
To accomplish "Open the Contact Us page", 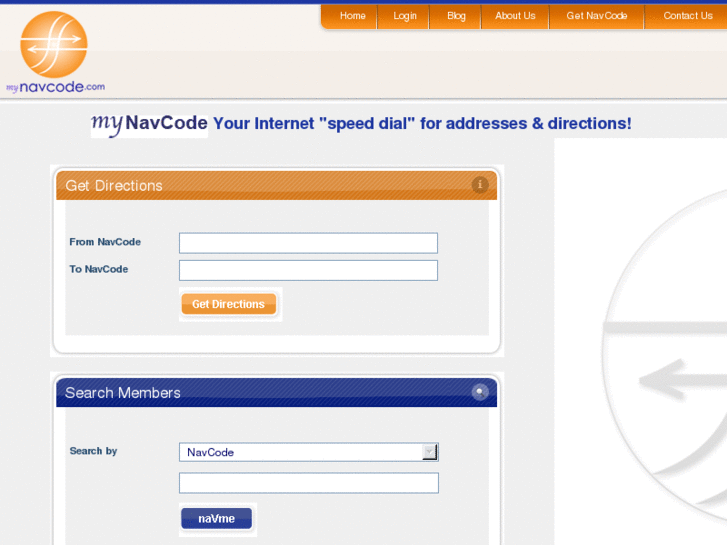I will 687,16.
